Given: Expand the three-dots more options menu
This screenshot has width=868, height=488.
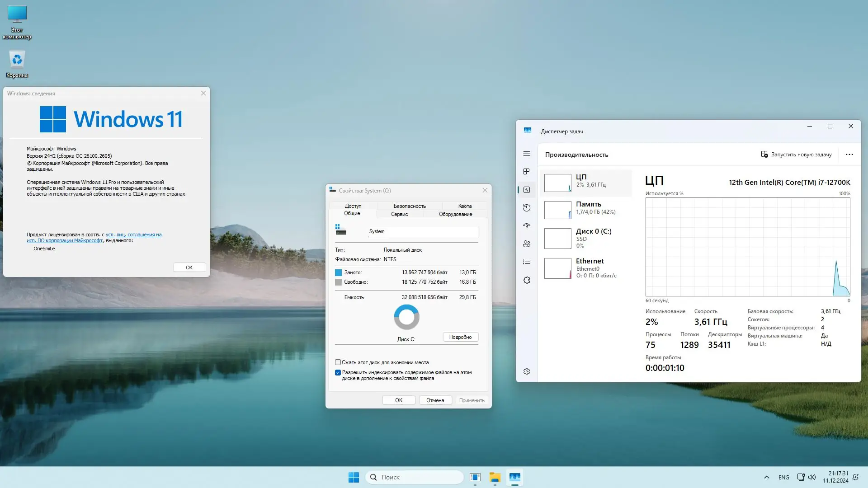Looking at the screenshot, I should tap(849, 155).
